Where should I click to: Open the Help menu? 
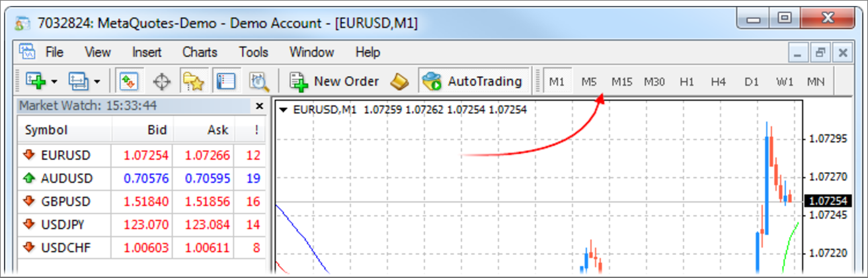[368, 52]
